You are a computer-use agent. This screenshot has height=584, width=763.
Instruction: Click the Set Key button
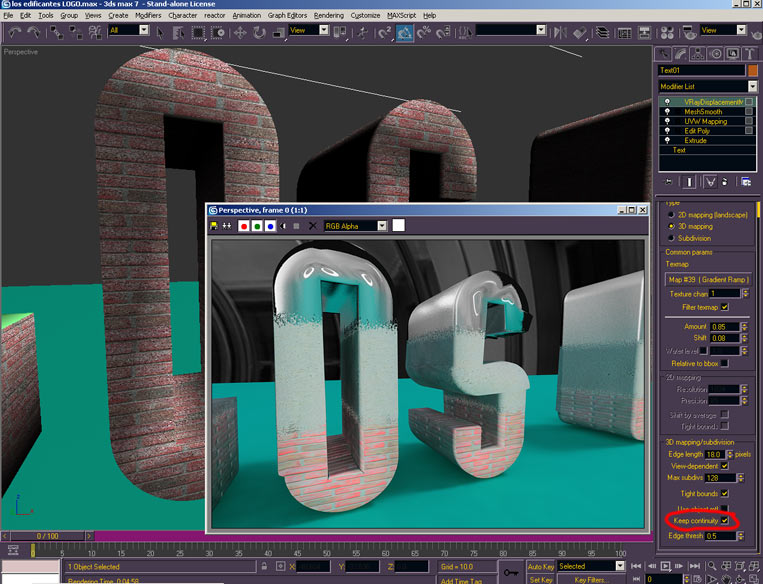[541, 580]
